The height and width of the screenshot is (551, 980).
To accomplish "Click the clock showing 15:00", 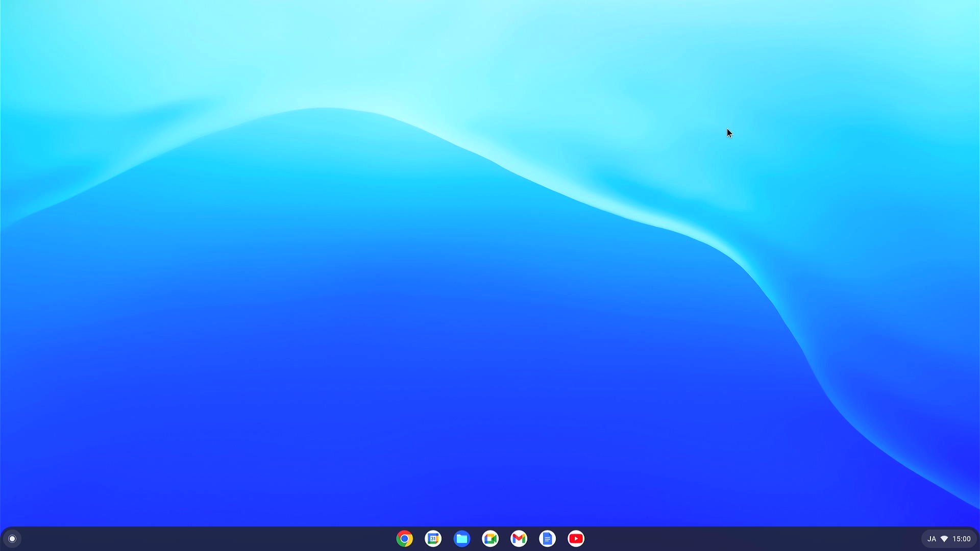I will point(963,538).
